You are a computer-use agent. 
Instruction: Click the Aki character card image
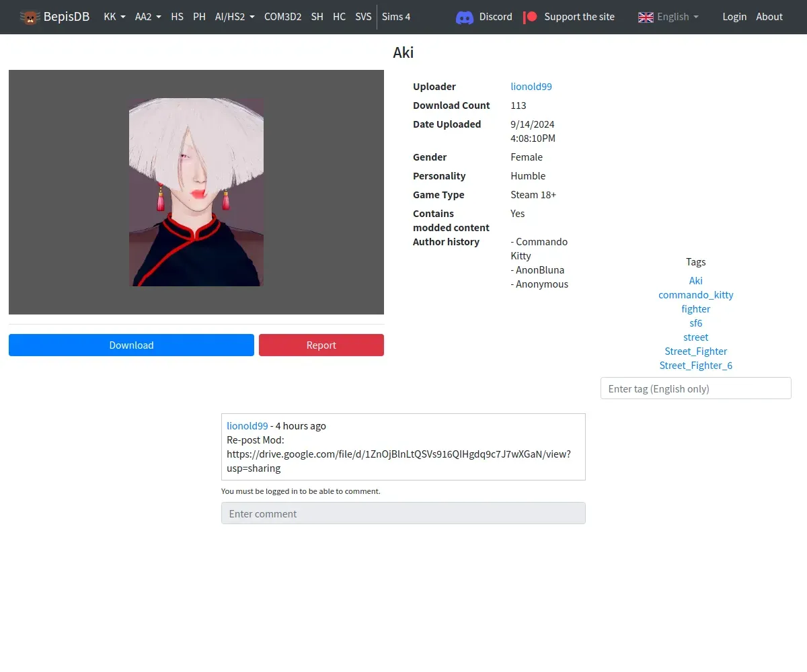196,192
